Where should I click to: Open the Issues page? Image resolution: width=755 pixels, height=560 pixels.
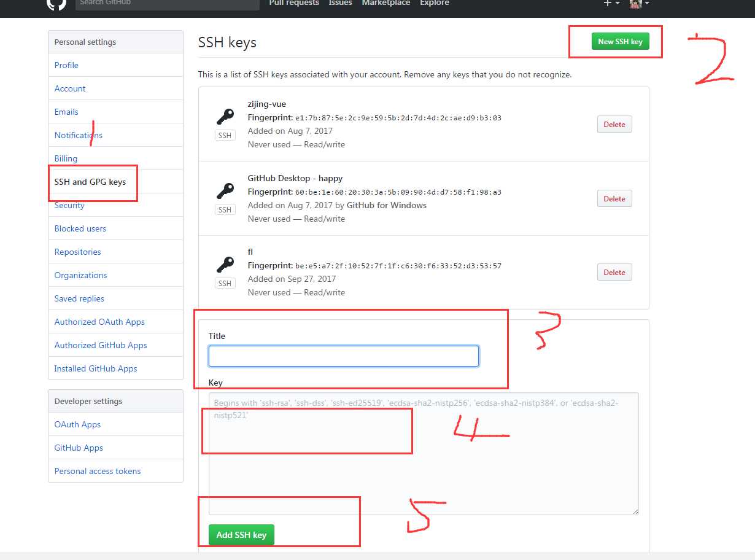tap(340, 3)
